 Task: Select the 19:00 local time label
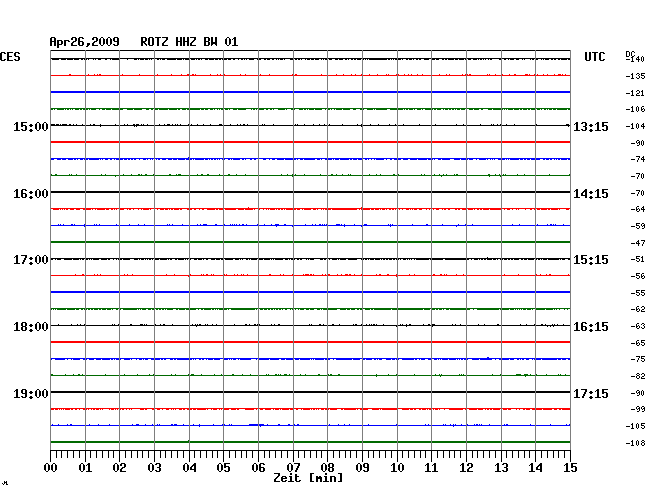pyautogui.click(x=31, y=393)
